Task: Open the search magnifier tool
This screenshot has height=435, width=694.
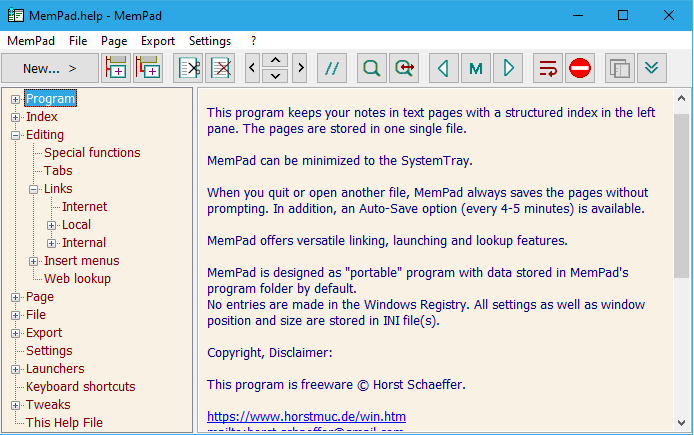Action: click(372, 68)
